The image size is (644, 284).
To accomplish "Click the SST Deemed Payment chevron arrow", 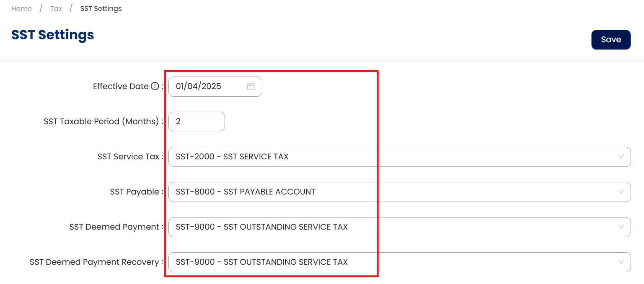I will (621, 227).
